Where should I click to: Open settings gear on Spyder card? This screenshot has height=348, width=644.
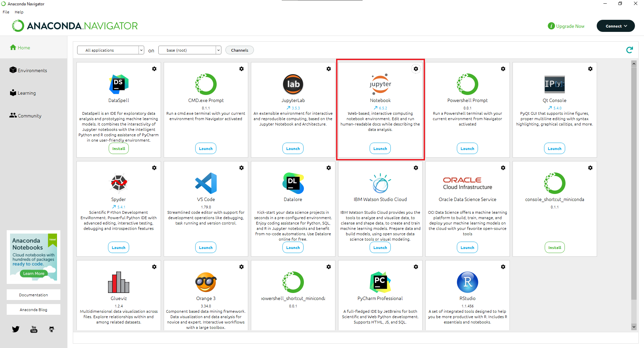click(x=154, y=168)
